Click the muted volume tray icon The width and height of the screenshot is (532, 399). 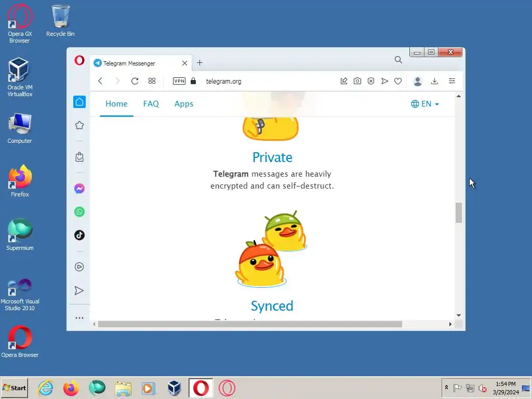[482, 388]
